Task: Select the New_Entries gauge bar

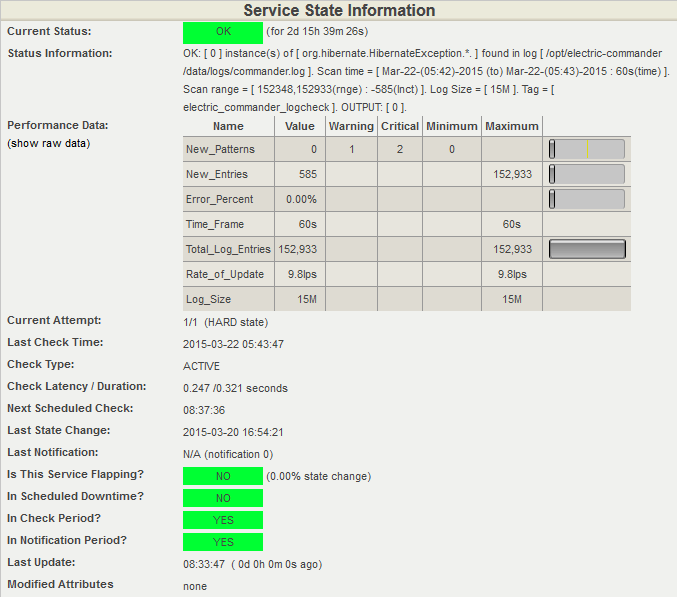Action: (586, 174)
